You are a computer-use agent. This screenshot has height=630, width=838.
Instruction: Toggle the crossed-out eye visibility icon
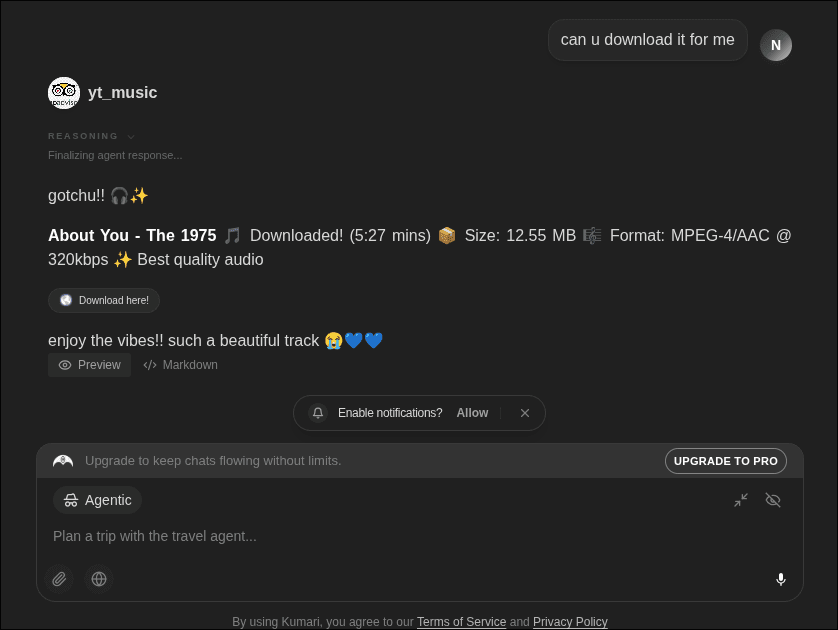[773, 500]
